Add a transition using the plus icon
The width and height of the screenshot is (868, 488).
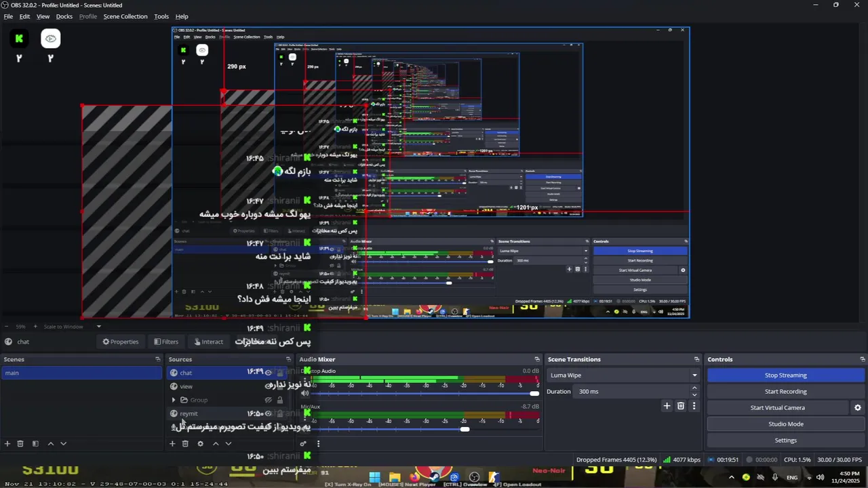coord(667,406)
